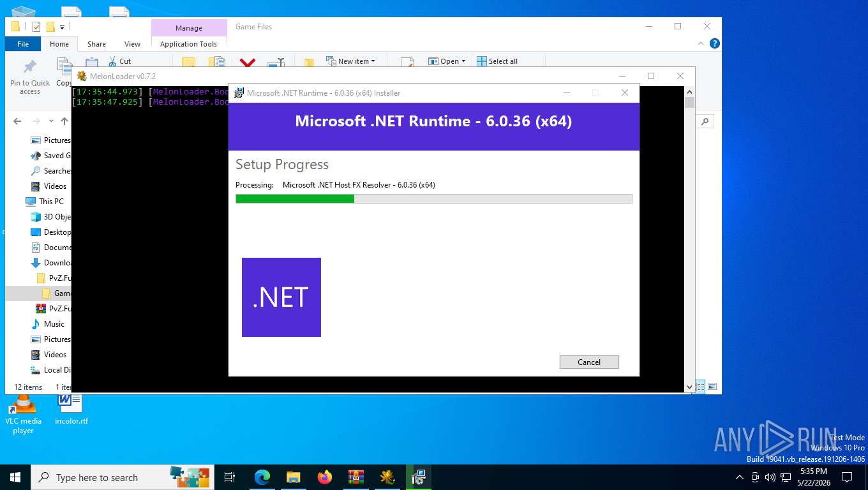This screenshot has width=868, height=490.
Task: Switch Explorer to details view icon
Action: (700, 386)
